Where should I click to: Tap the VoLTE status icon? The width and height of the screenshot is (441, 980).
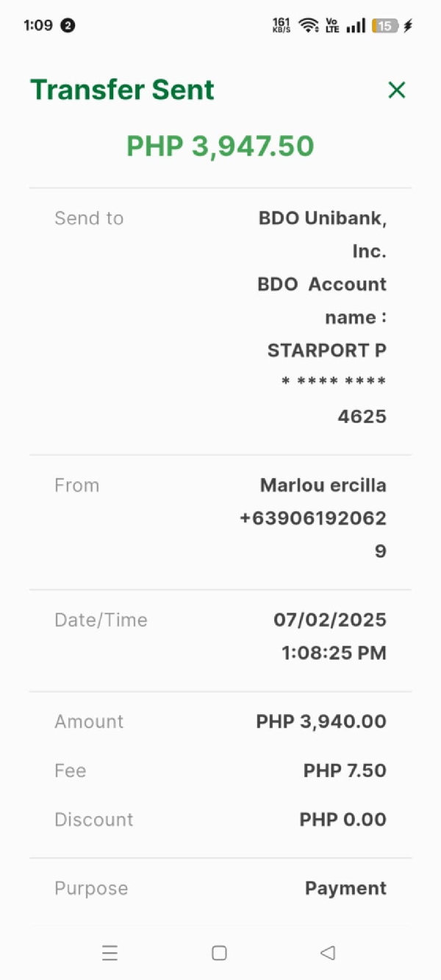tap(332, 26)
